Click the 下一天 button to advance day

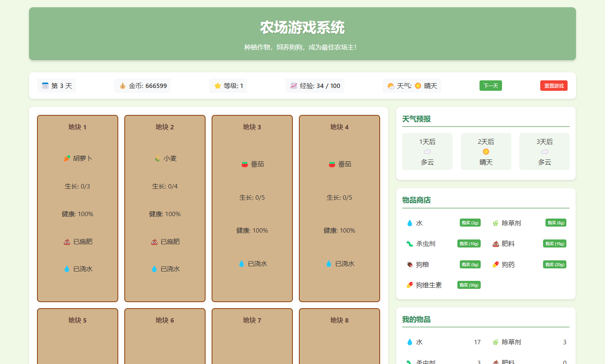click(x=490, y=85)
